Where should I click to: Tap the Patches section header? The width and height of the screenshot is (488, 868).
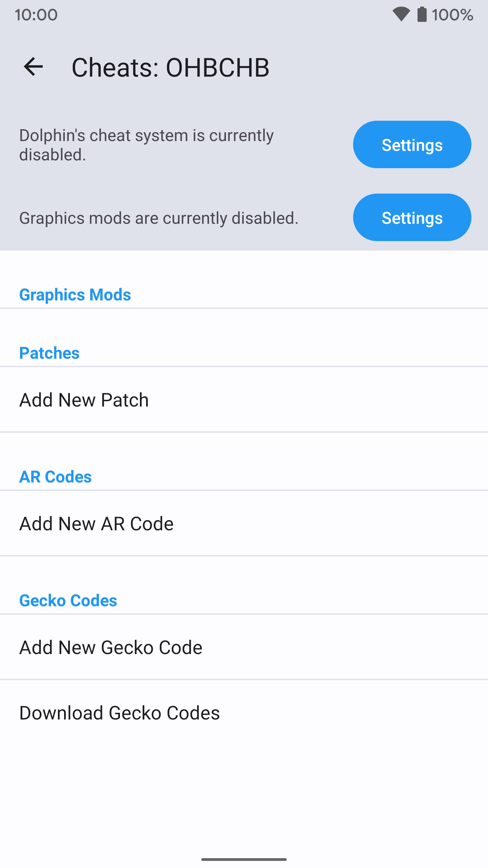[x=49, y=353]
